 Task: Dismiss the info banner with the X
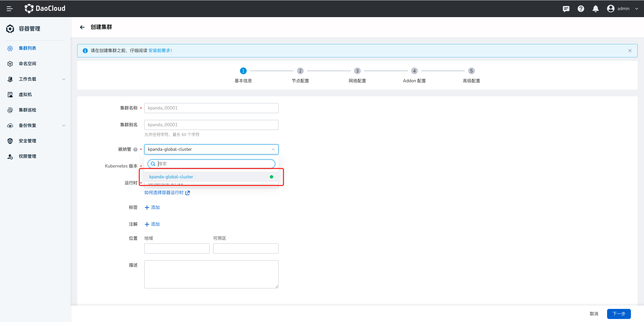coord(630,51)
